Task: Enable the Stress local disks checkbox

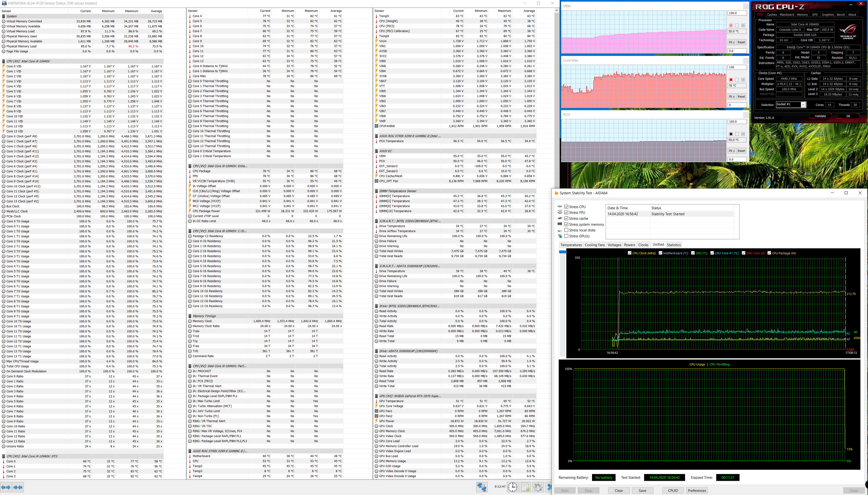Action: click(566, 230)
